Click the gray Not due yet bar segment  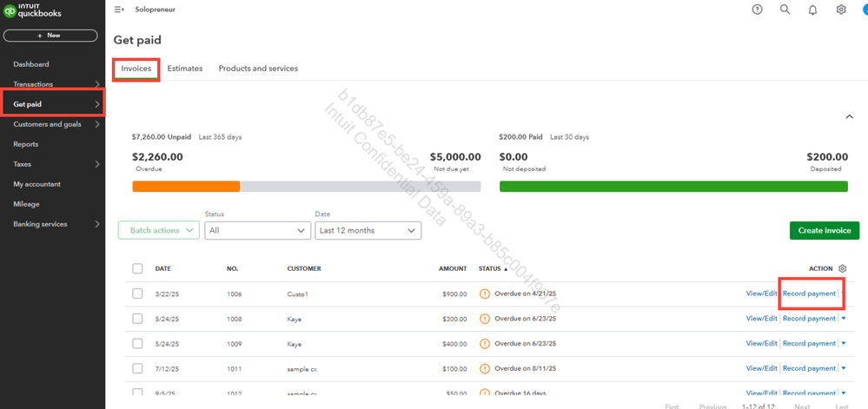[361, 187]
